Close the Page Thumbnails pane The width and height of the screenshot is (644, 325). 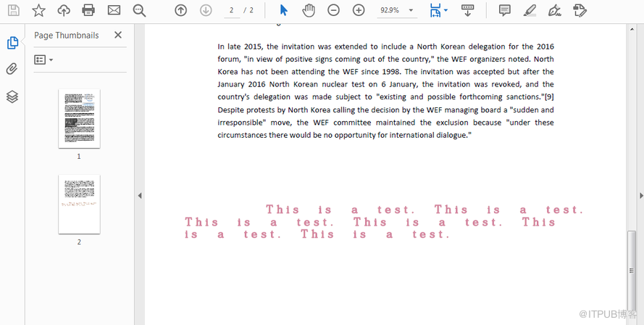click(118, 35)
